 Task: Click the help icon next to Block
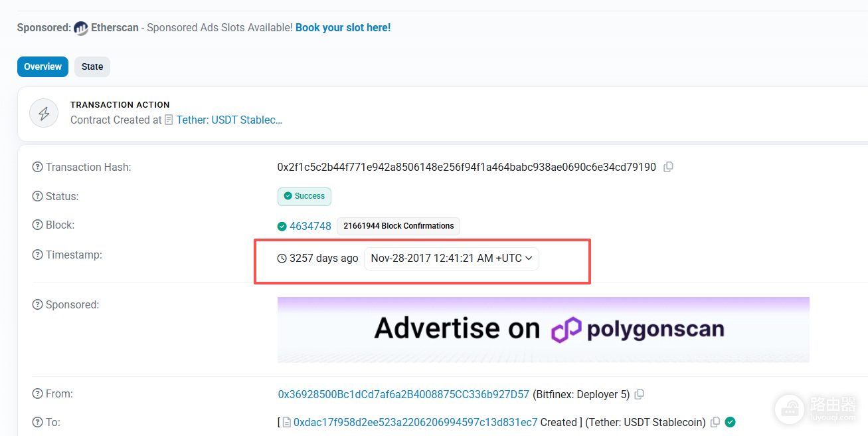(x=37, y=225)
